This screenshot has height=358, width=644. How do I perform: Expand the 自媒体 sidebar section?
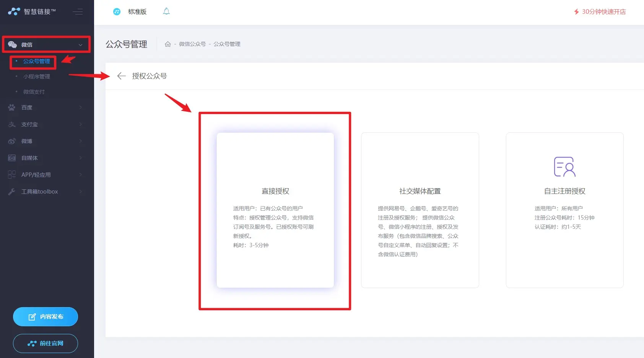pos(45,158)
